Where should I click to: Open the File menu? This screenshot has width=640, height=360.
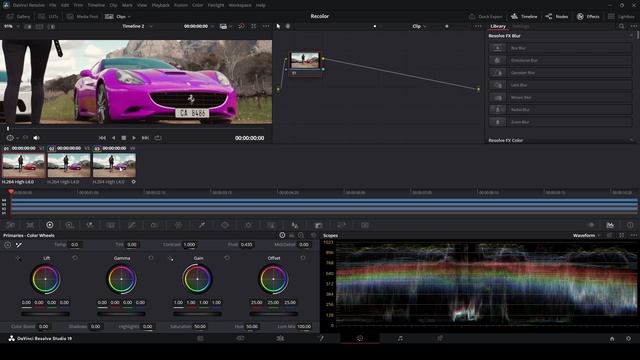pos(53,5)
